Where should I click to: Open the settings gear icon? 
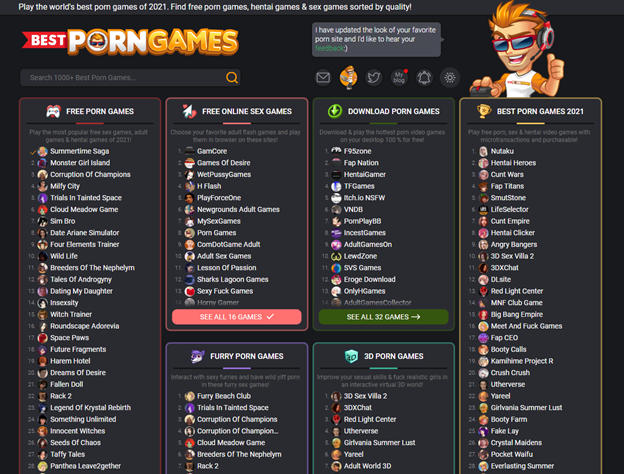tap(450, 77)
